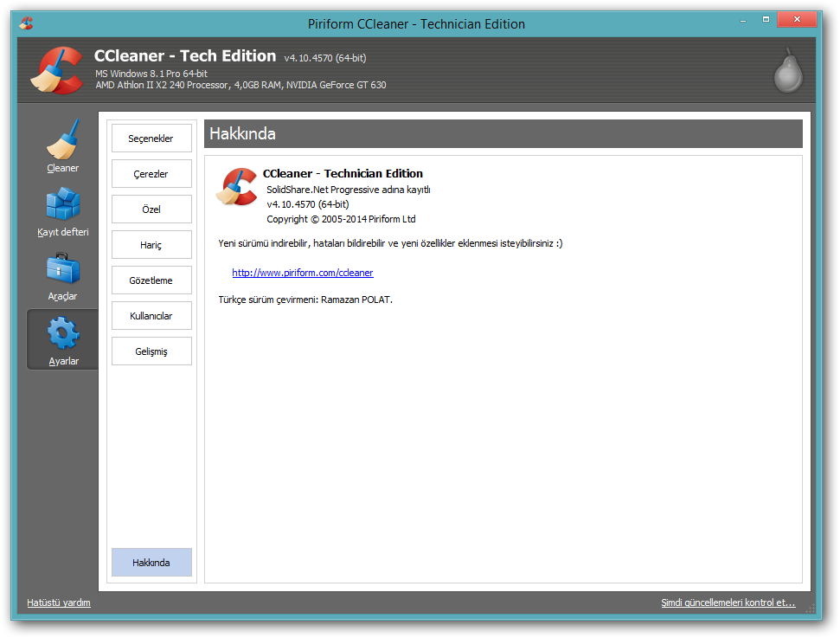Open the Gelişmiş advanced settings tab
The height and width of the screenshot is (638, 840).
pyautogui.click(x=151, y=351)
